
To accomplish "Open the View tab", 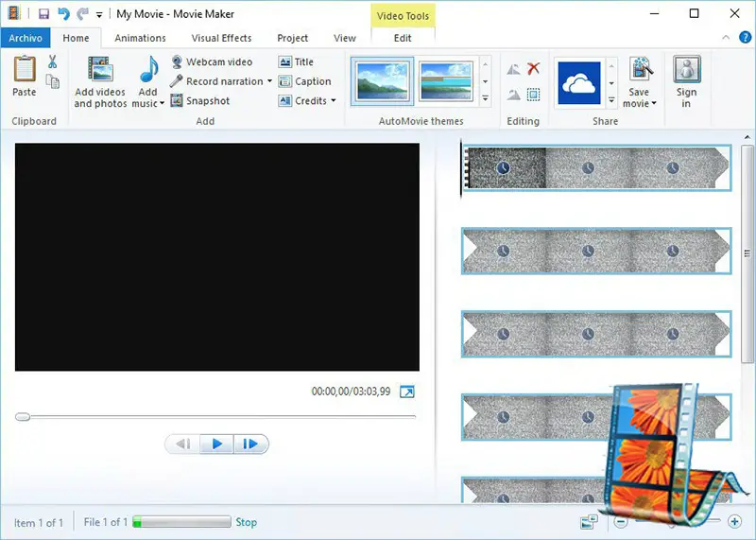I will pos(345,38).
